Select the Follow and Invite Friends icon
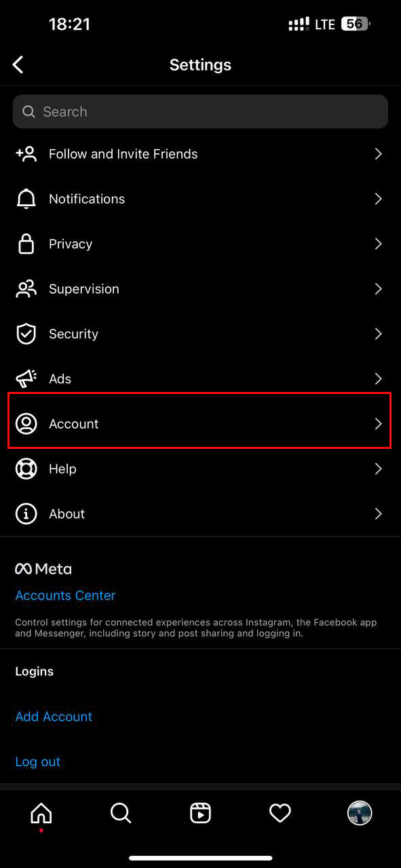 (x=26, y=154)
